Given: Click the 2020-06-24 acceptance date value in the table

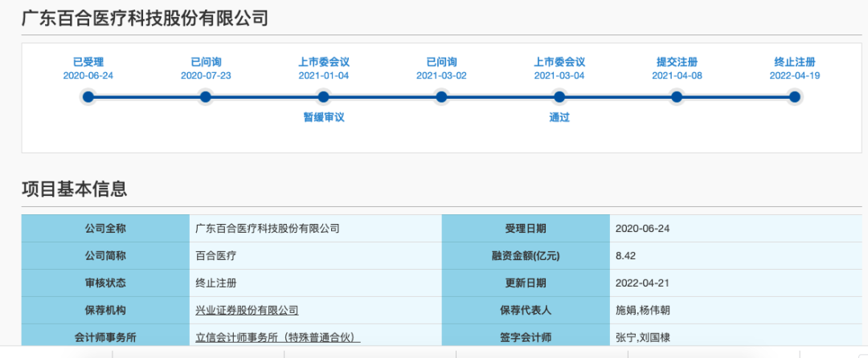Looking at the screenshot, I should tap(643, 229).
